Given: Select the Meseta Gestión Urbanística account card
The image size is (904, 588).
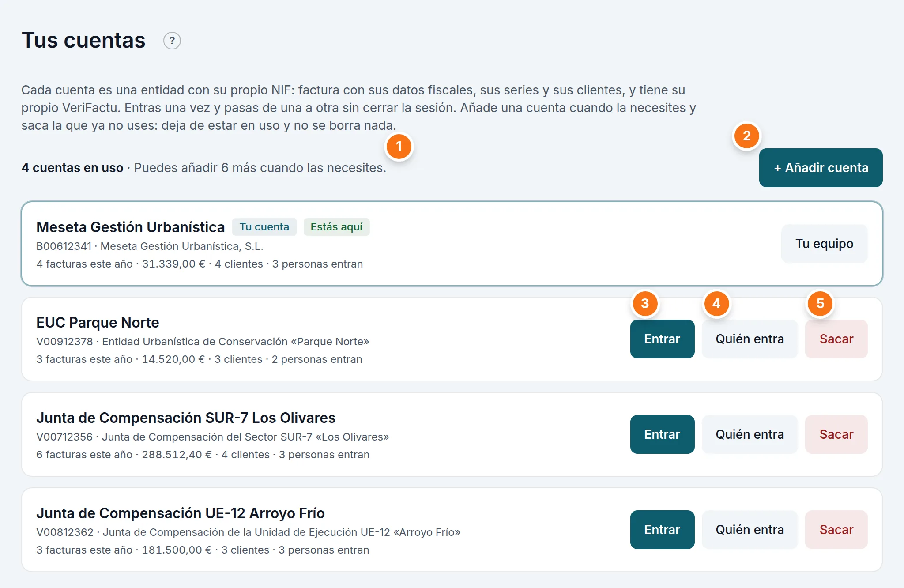Looking at the screenshot, I should click(452, 244).
